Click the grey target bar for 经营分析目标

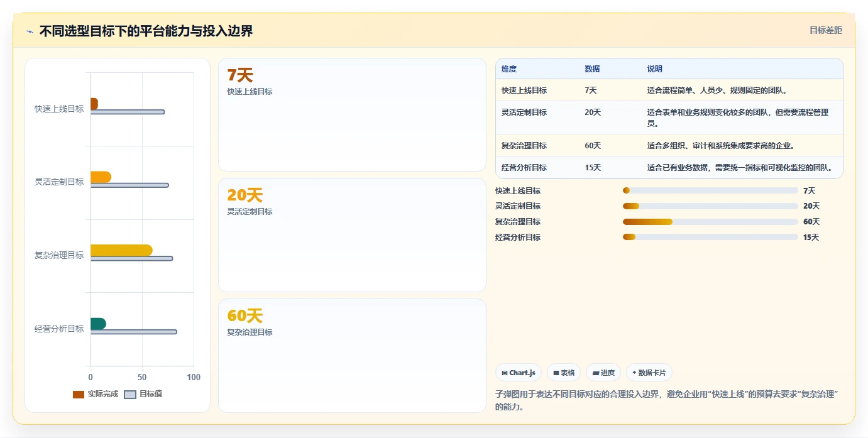(x=134, y=332)
